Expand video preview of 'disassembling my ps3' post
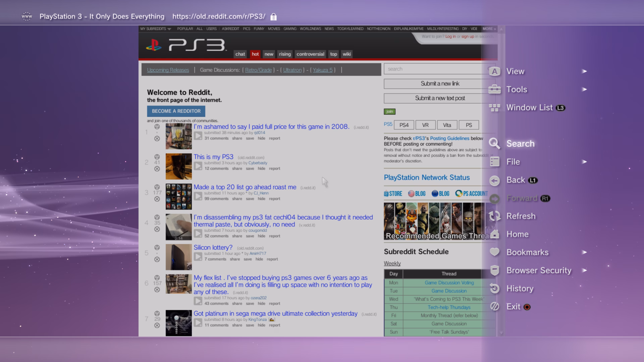This screenshot has height=362, width=644. coord(198,233)
